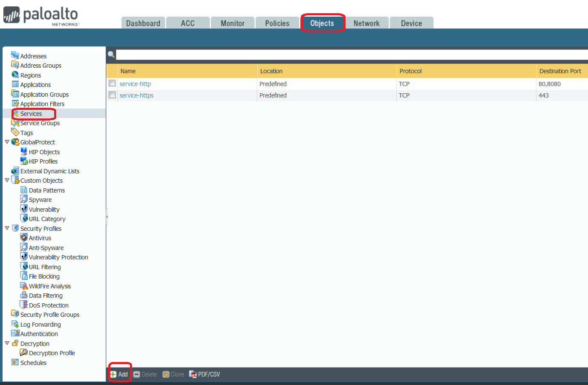Screen dimensions: 588x385
Task: Open Security Profile Groups in sidebar
Action: pos(50,315)
